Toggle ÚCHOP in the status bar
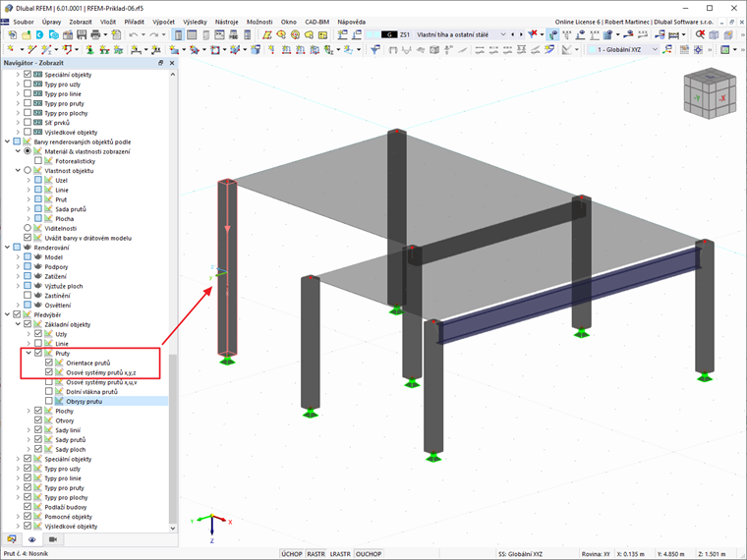747x560 pixels. [x=292, y=554]
